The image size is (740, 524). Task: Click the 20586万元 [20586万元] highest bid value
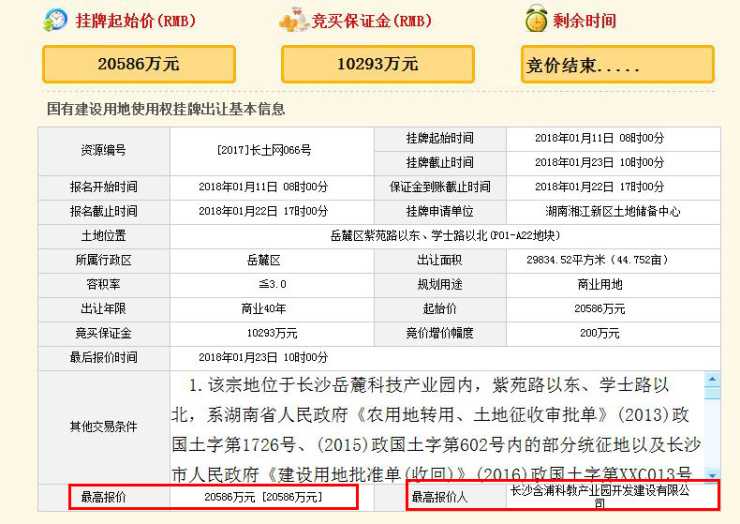click(x=264, y=497)
